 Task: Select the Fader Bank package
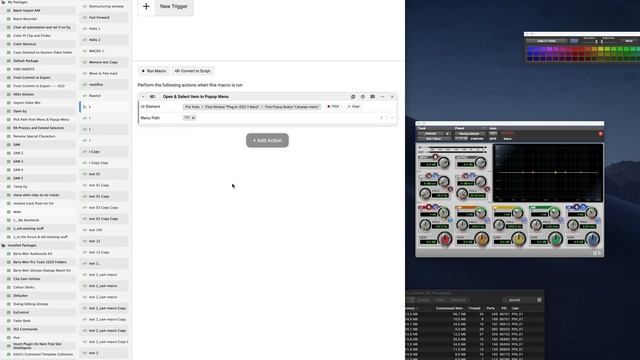click(x=38, y=321)
